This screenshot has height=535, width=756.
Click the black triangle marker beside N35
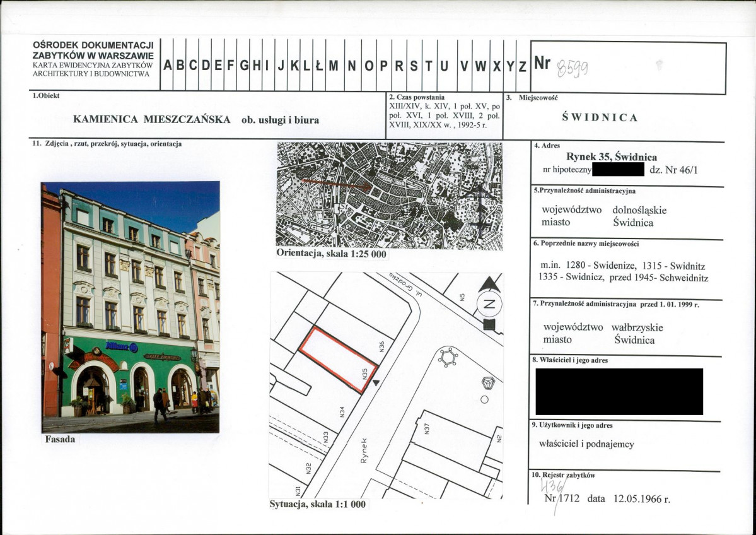[376, 382]
